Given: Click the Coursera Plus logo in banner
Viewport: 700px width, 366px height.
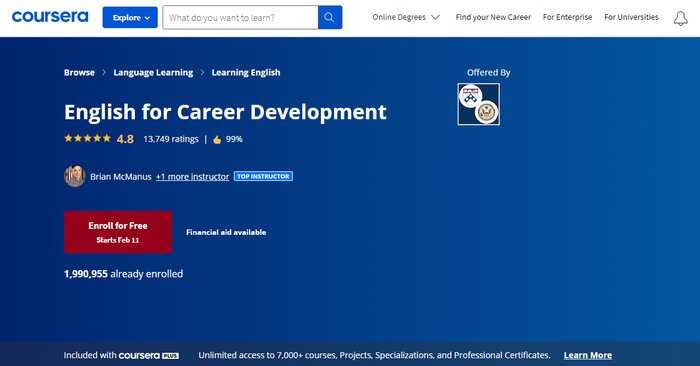Looking at the screenshot, I should pos(149,356).
